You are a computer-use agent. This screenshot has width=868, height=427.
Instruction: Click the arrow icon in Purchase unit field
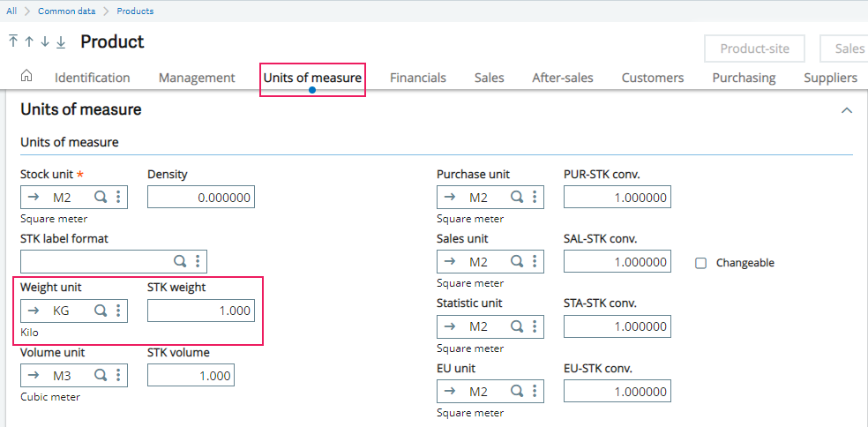click(x=450, y=197)
